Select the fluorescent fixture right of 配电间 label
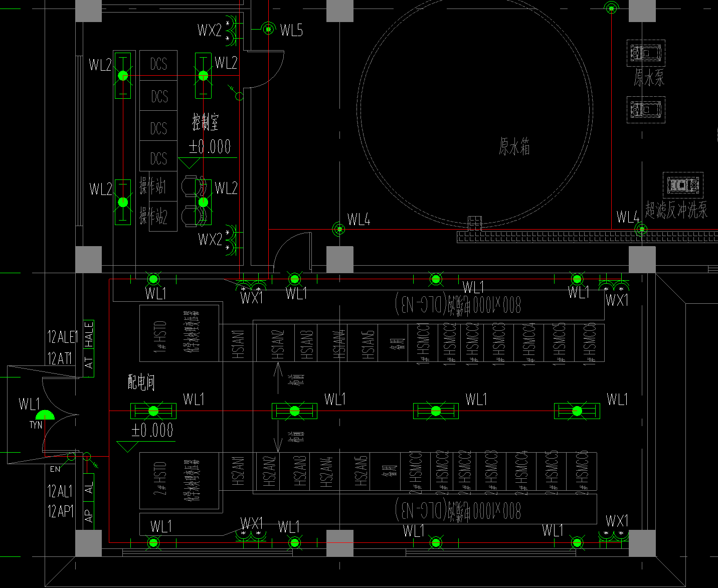The image size is (718, 588). click(153, 411)
